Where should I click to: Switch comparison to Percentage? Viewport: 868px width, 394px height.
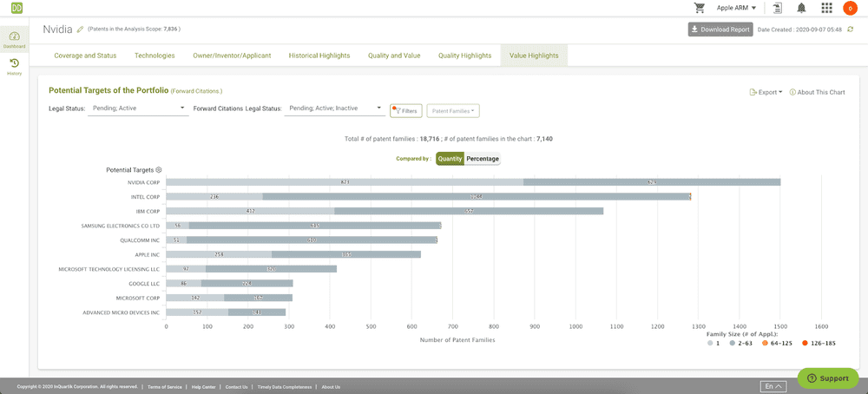point(482,159)
